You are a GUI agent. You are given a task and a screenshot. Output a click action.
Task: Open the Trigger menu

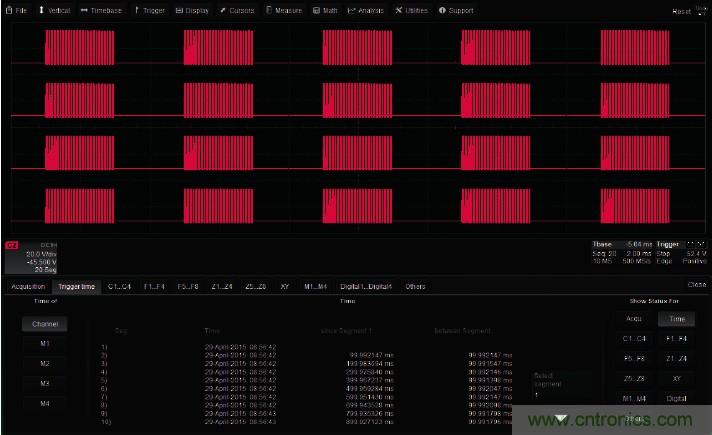coord(150,10)
